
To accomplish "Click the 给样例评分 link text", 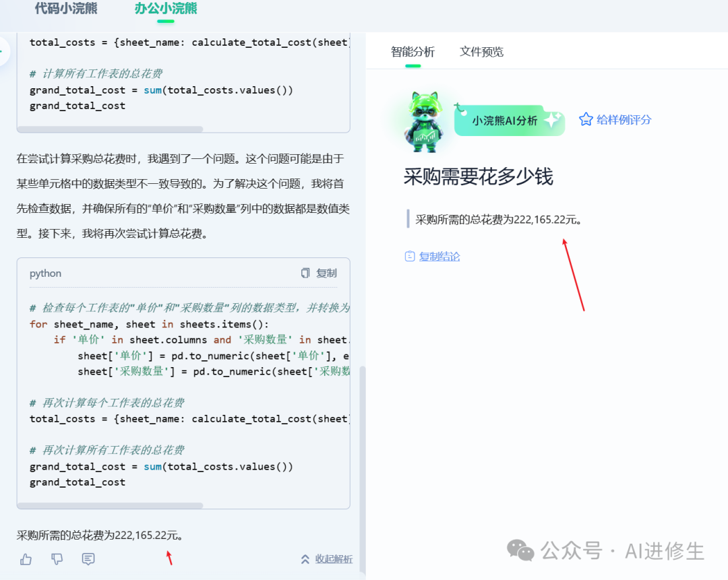I will [624, 120].
